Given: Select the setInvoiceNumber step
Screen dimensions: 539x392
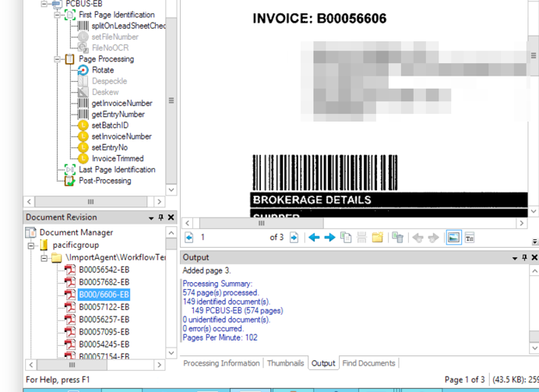Looking at the screenshot, I should click(122, 136).
